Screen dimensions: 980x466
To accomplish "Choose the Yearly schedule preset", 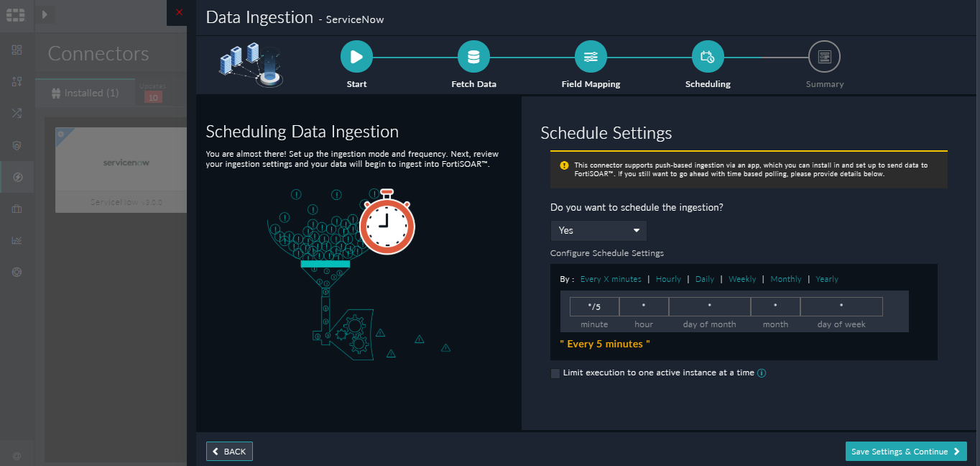I will tap(827, 279).
